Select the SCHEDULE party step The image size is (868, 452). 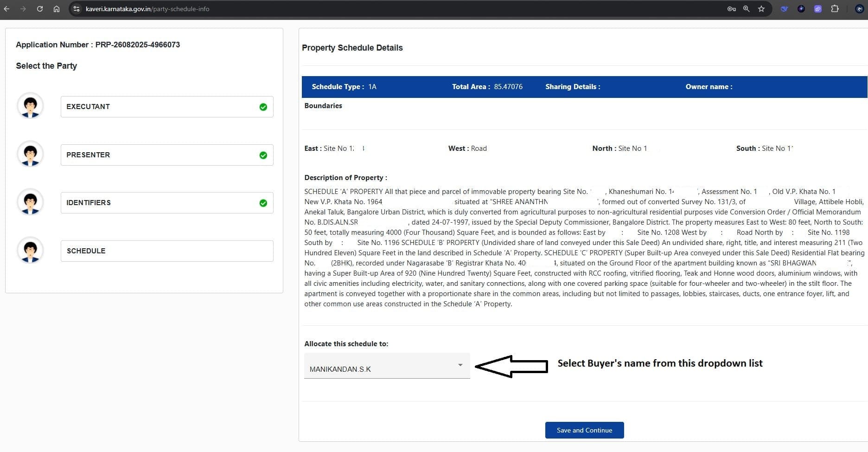coord(166,251)
